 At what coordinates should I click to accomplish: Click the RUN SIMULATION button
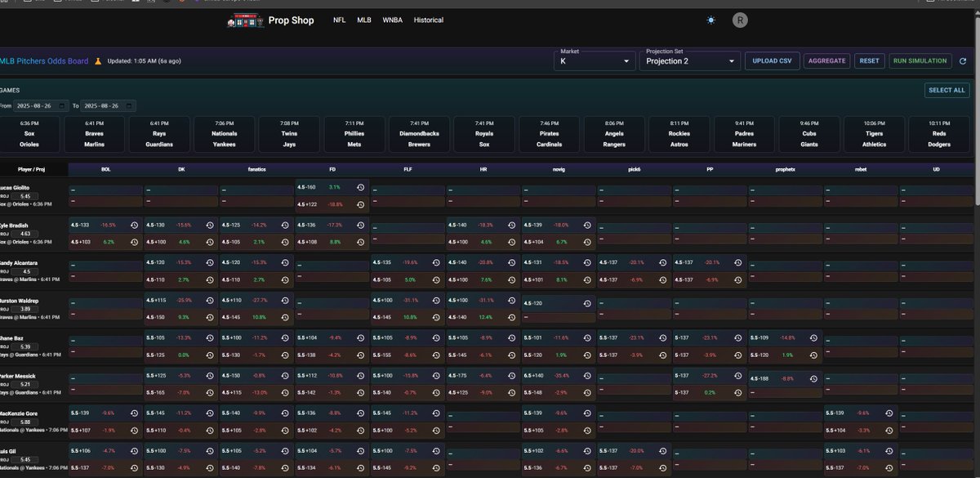click(x=920, y=60)
